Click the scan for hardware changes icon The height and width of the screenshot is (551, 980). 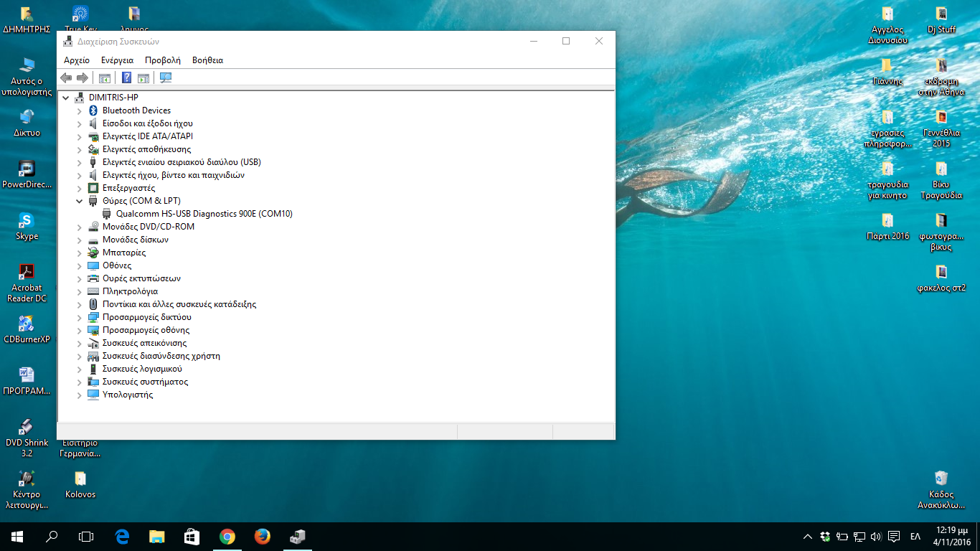coord(166,78)
